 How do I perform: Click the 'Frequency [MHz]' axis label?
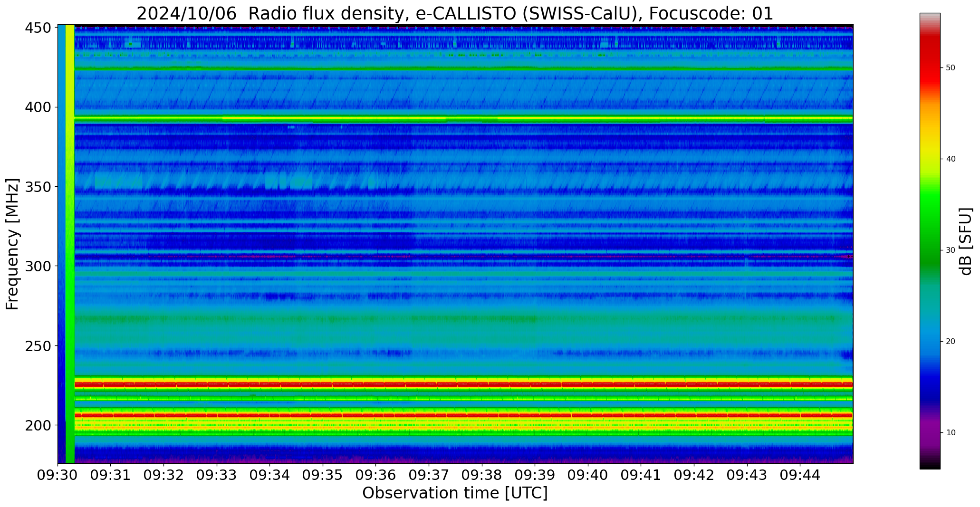coord(12,244)
